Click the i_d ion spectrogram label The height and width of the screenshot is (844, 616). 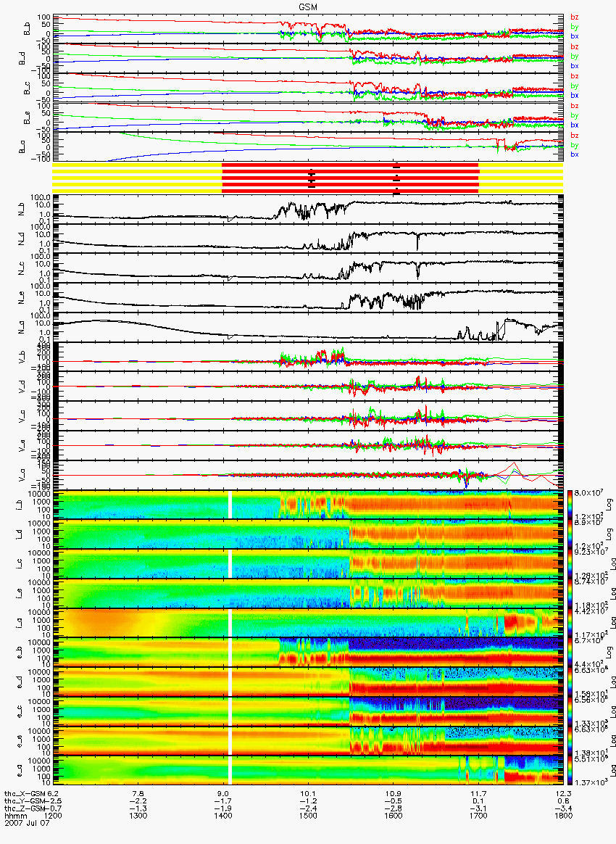click(20, 534)
